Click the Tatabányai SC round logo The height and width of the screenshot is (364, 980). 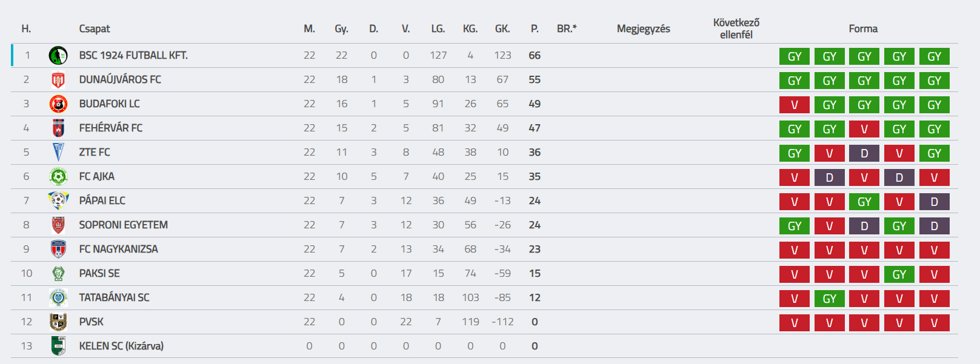(x=58, y=297)
